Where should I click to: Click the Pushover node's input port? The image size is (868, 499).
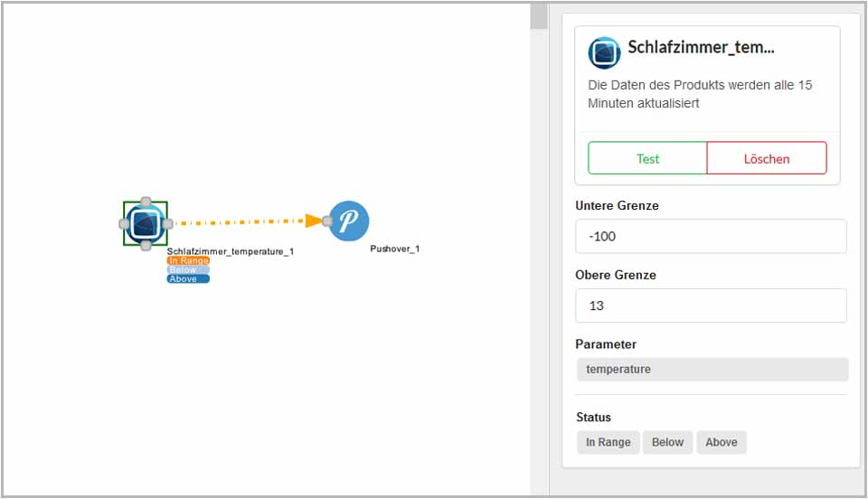[327, 221]
